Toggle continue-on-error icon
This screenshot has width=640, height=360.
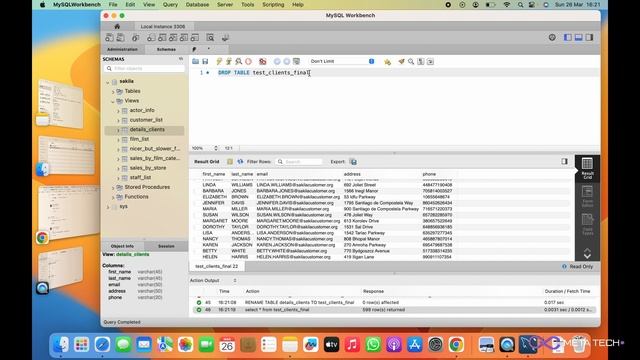(263, 61)
